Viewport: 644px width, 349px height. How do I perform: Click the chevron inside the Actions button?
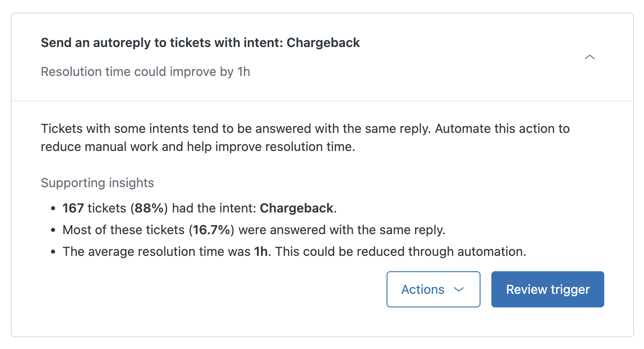pos(459,289)
